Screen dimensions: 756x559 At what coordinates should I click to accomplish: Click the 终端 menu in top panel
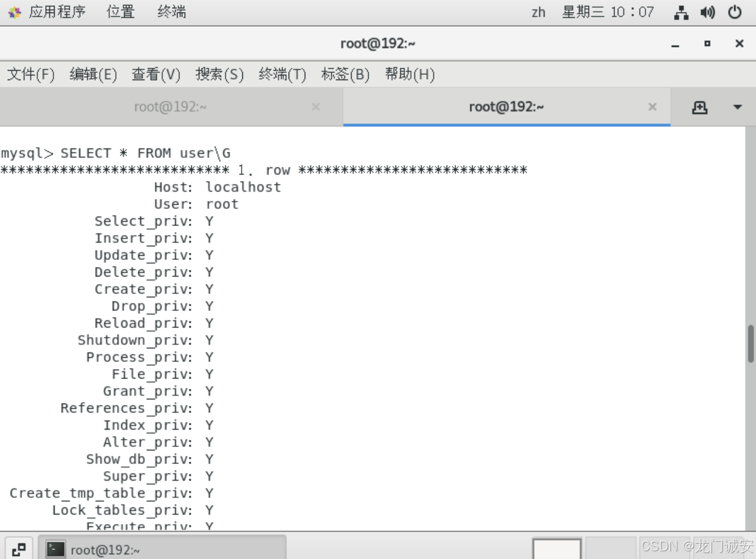coord(172,12)
